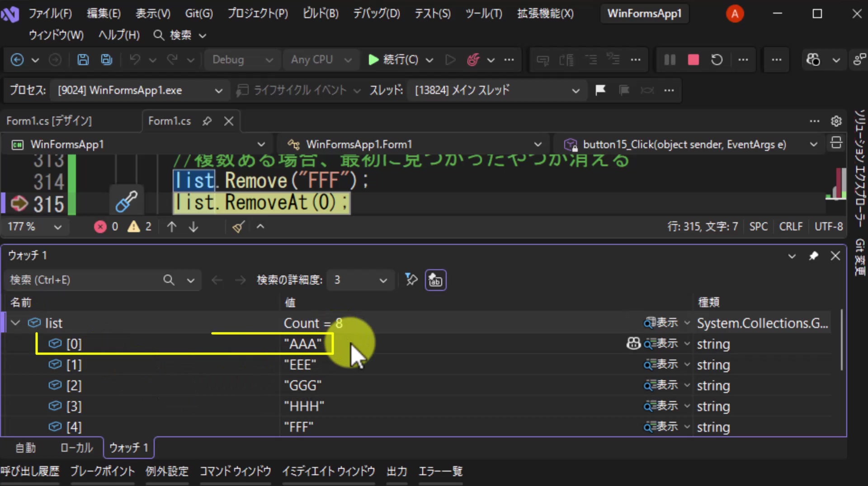Open the エラー一覧 panel tab
The height and width of the screenshot is (486, 868).
click(440, 472)
